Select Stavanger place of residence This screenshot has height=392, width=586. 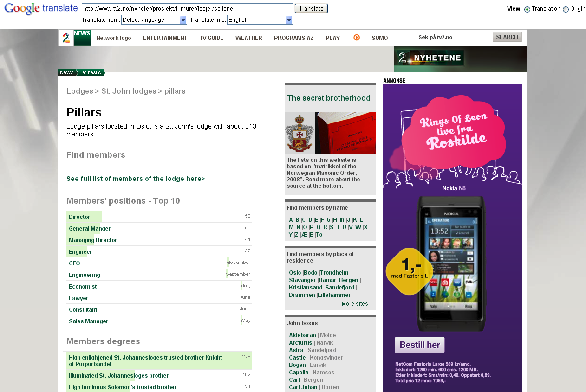tap(302, 280)
